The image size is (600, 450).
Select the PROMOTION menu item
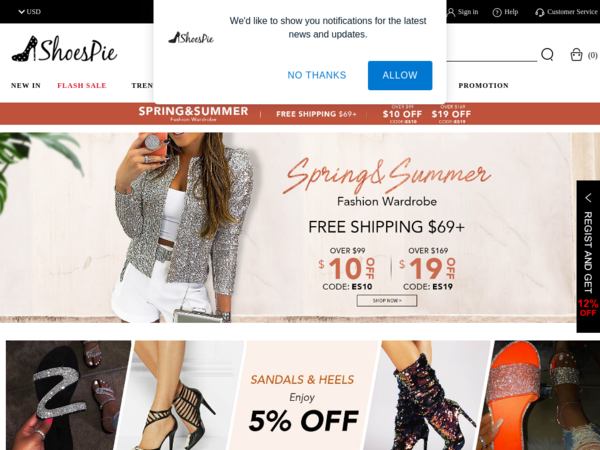pos(483,85)
